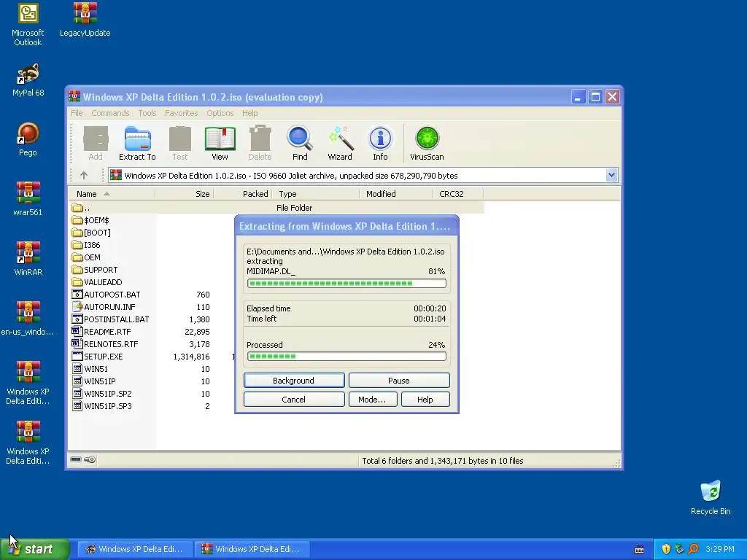Pause the extraction
747x560 pixels.
click(x=399, y=381)
